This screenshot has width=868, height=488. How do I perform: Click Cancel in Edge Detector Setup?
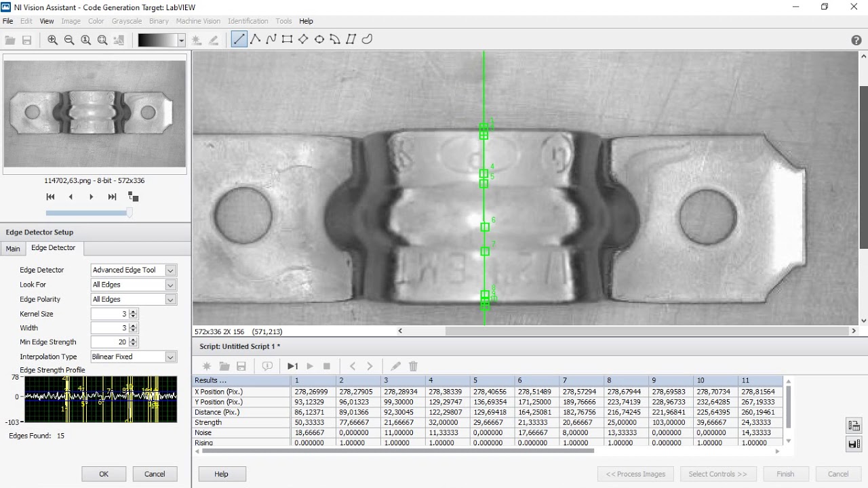(x=155, y=474)
